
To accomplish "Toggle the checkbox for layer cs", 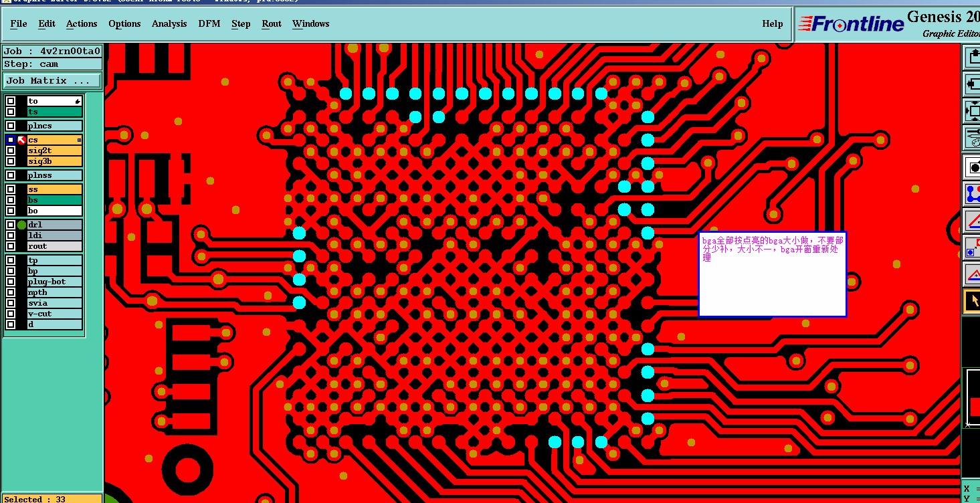I will click(x=11, y=140).
